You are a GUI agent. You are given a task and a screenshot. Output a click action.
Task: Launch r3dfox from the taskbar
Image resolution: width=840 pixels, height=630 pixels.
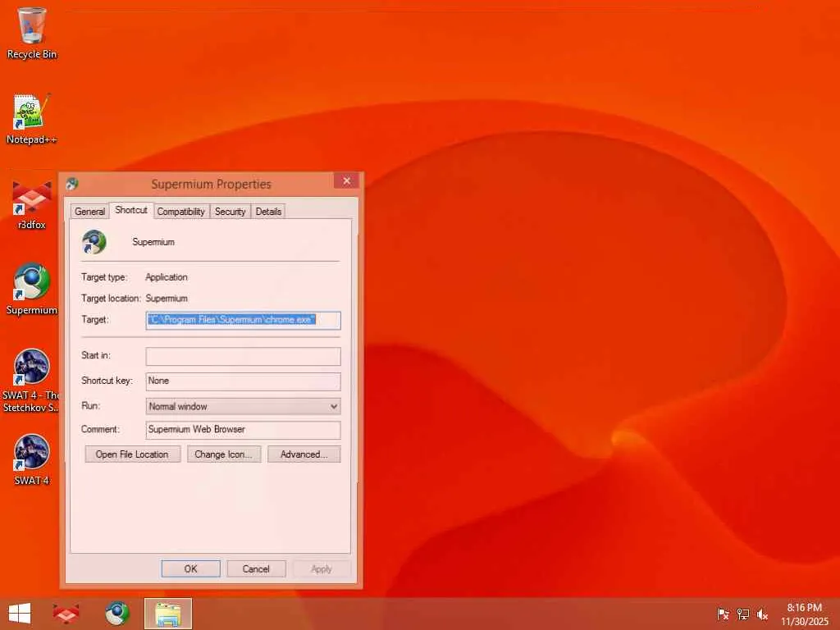click(66, 614)
